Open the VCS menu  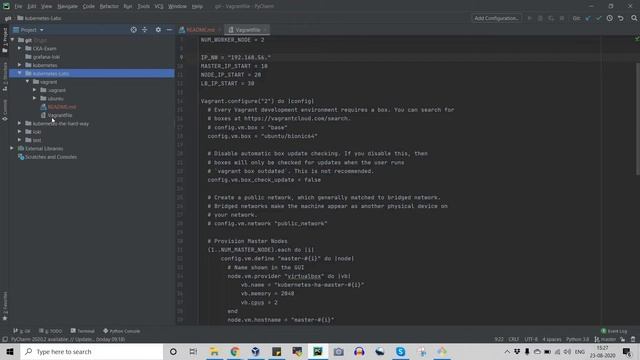click(159, 6)
